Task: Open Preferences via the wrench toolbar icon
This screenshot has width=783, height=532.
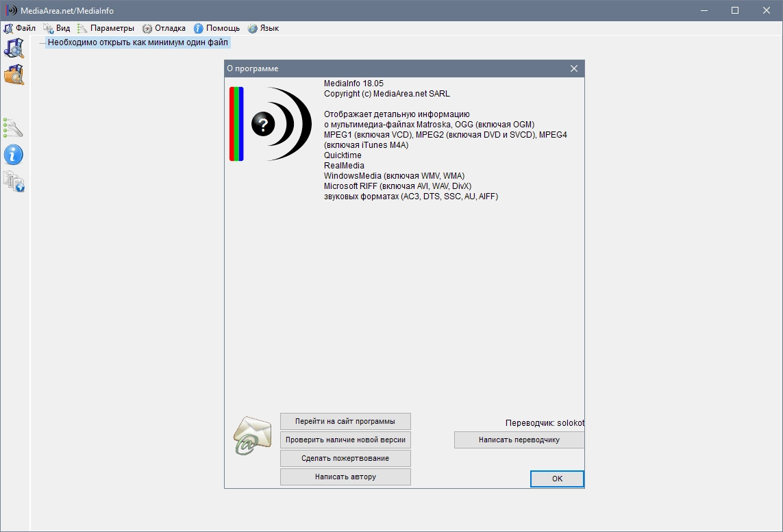Action: click(14, 128)
